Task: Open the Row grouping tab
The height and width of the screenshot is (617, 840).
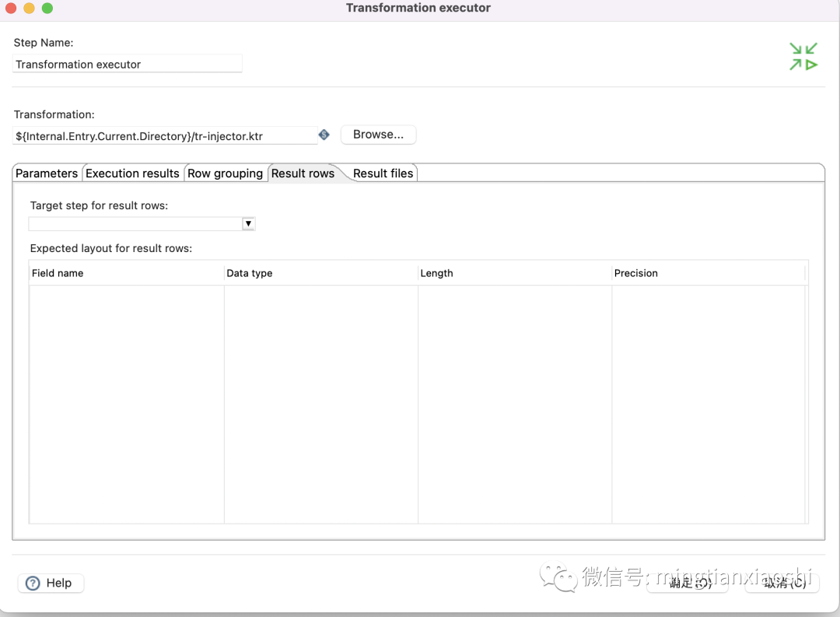Action: (226, 173)
